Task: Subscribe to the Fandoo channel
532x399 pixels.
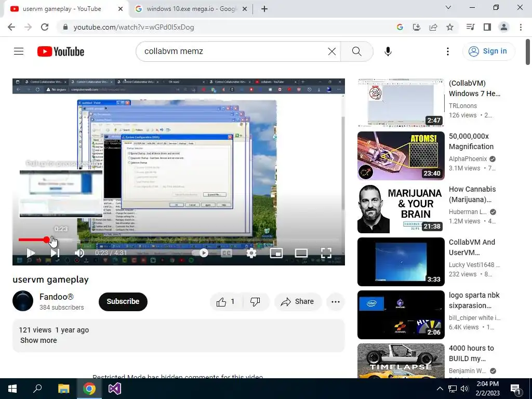Action: tap(123, 301)
